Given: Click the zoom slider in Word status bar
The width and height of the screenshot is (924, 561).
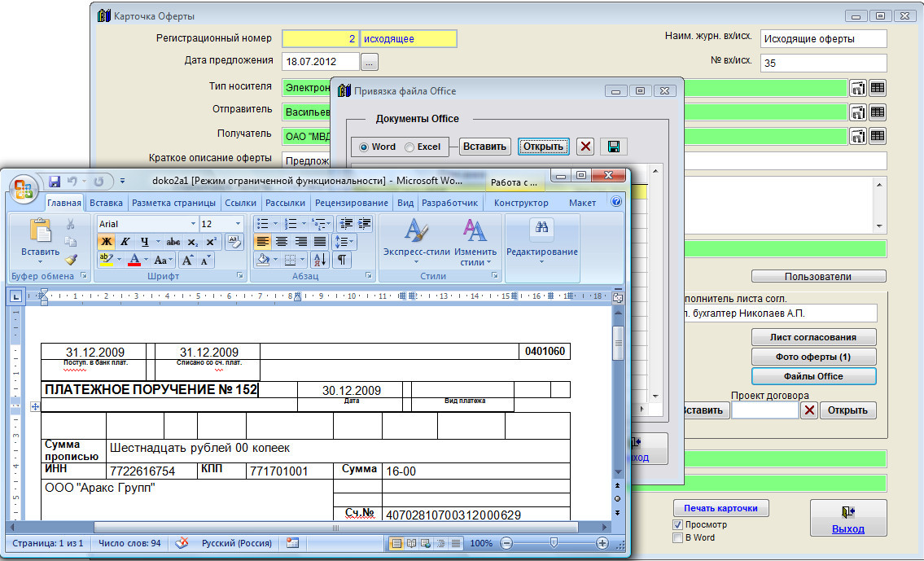Looking at the screenshot, I should point(554,543).
